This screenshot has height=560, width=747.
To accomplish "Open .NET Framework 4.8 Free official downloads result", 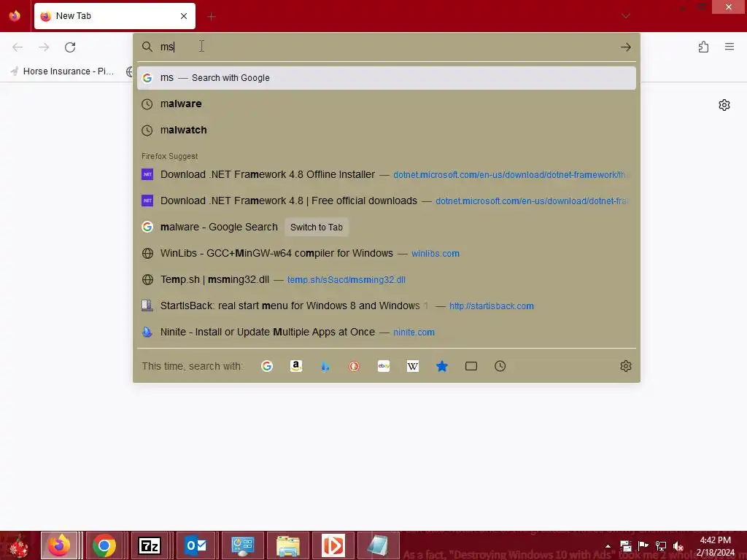I will [387, 201].
